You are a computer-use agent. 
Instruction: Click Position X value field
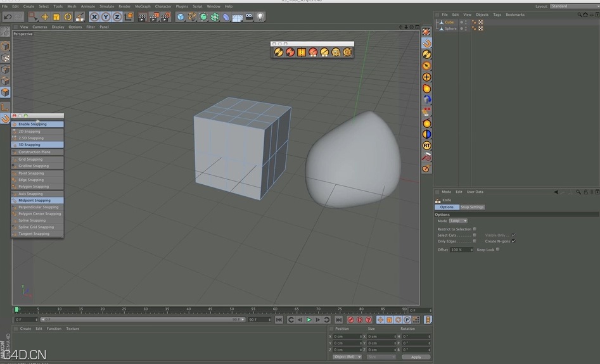(347, 337)
